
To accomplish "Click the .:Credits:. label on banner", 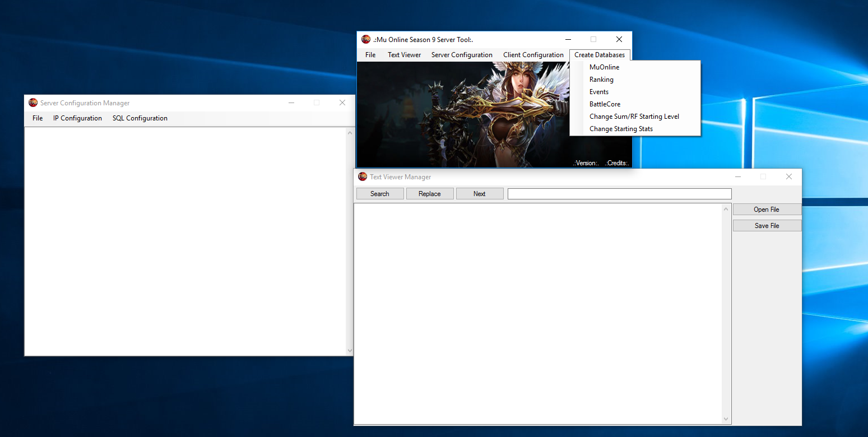I will coord(617,163).
